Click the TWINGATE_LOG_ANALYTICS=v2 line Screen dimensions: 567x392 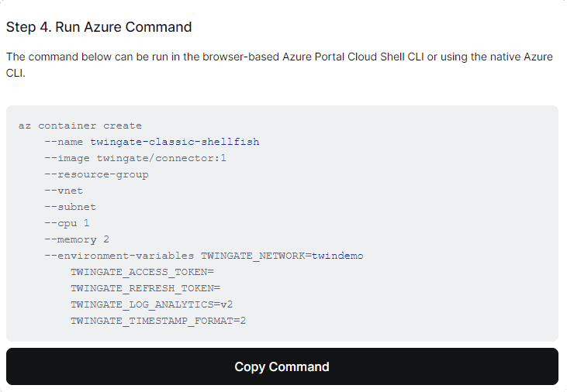(151, 304)
